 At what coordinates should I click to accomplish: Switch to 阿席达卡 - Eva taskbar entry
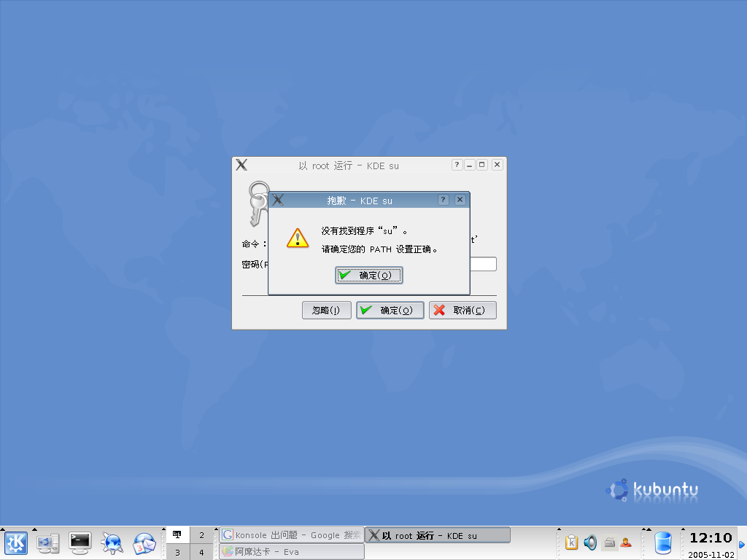pyautogui.click(x=292, y=551)
